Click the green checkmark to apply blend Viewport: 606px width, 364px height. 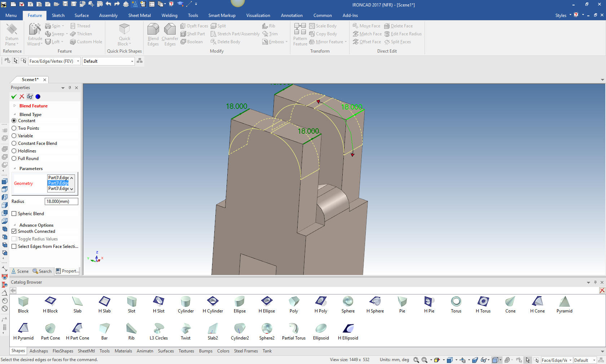click(14, 97)
